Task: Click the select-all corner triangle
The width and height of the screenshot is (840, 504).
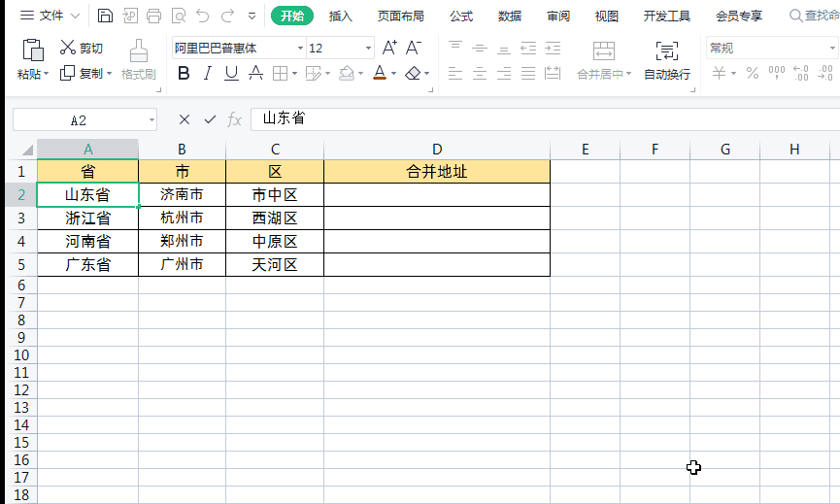Action: (27, 150)
